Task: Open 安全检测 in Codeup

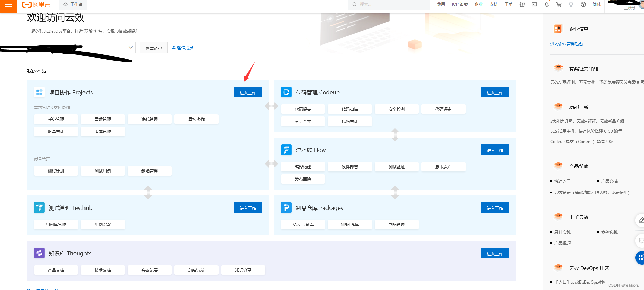Action: 397,109
